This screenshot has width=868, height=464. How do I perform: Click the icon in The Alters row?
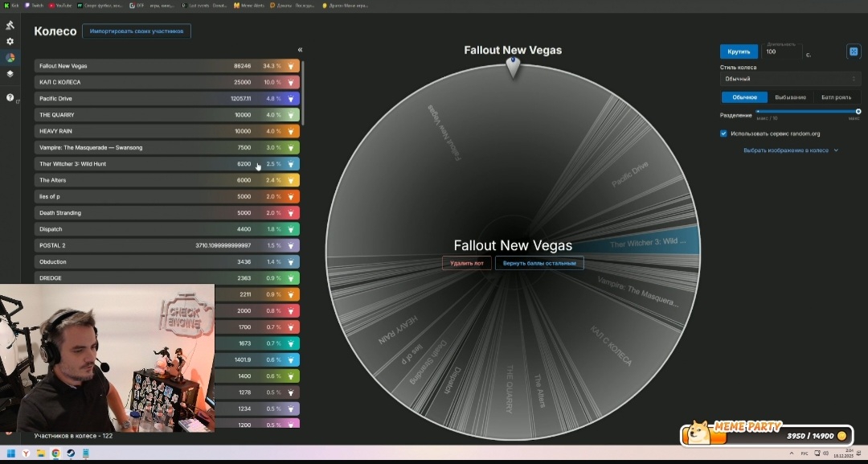pyautogui.click(x=291, y=180)
